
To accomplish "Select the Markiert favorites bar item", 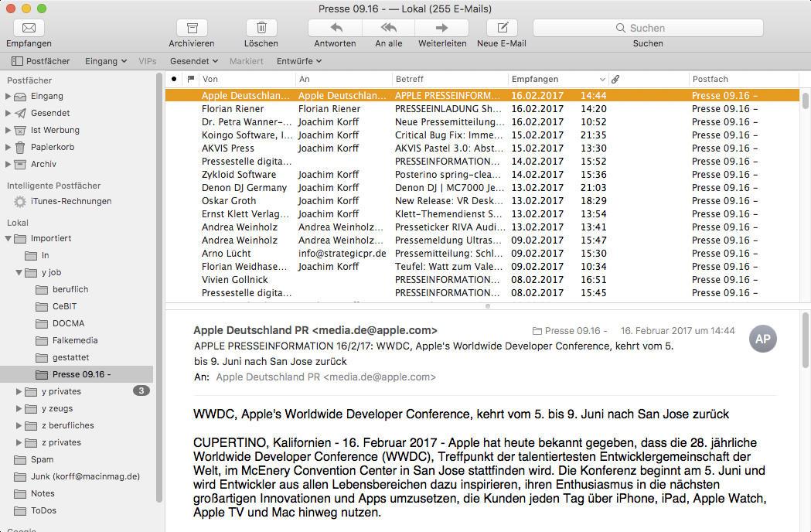I will coord(246,61).
